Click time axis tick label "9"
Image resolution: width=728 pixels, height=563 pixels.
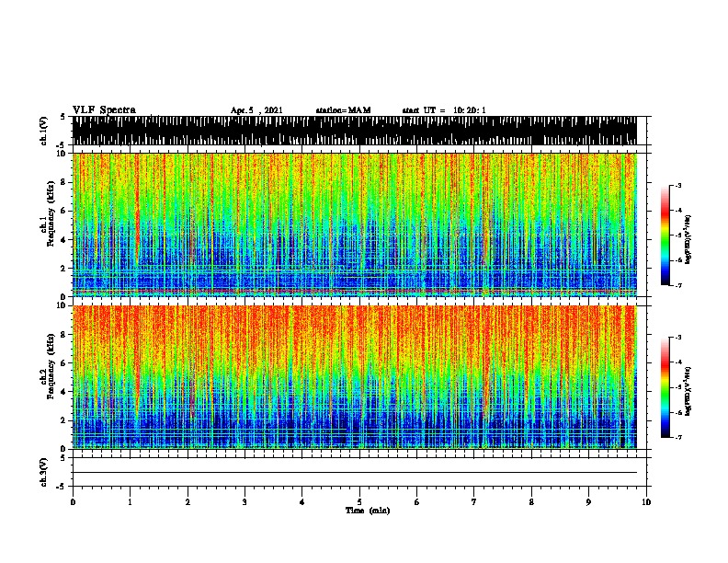point(588,502)
